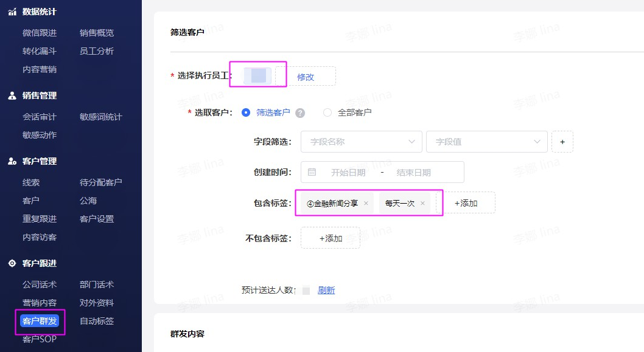Open 内容访客 in sidebar
Viewport: 644px width, 352px height.
tap(40, 237)
